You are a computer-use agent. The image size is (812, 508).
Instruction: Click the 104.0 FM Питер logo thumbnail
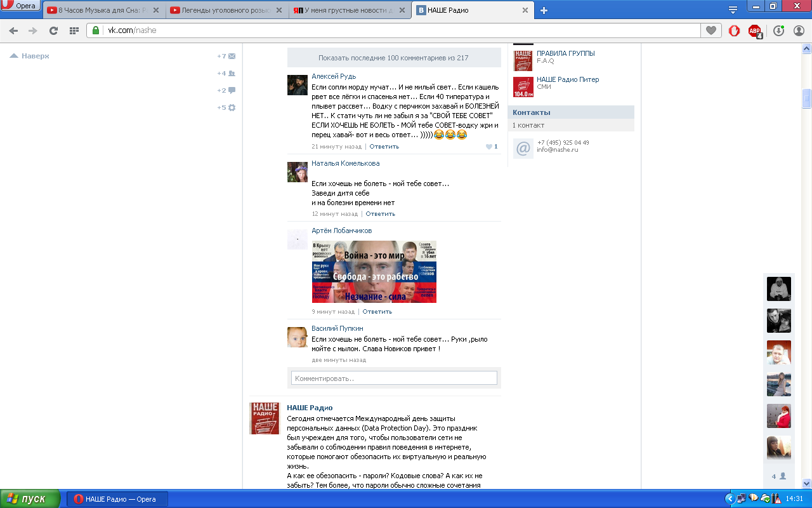(523, 87)
